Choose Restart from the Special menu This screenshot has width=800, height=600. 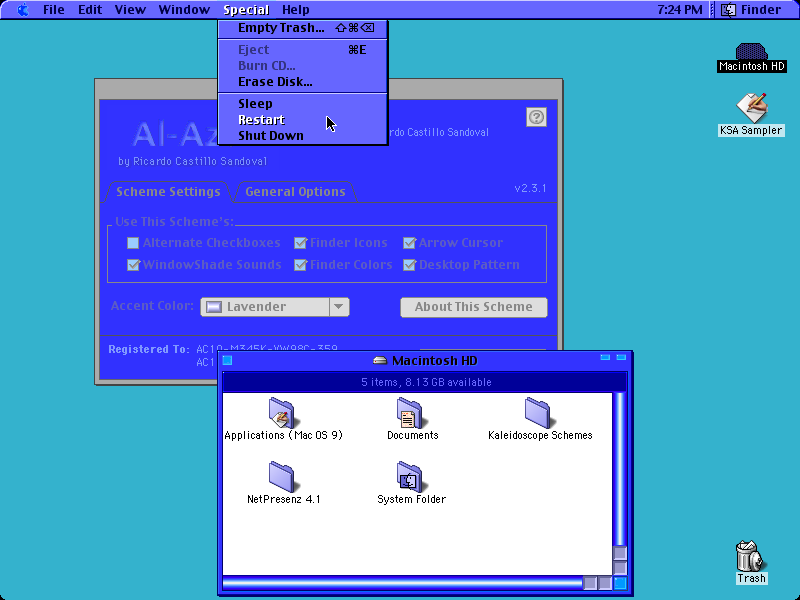[303, 120]
